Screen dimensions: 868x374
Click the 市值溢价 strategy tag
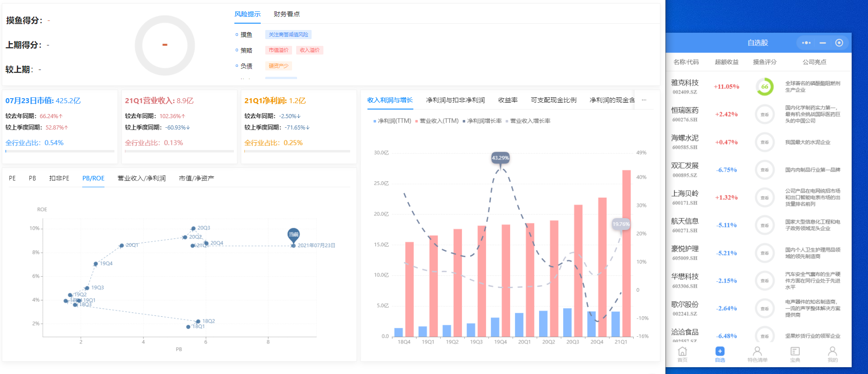(x=278, y=50)
